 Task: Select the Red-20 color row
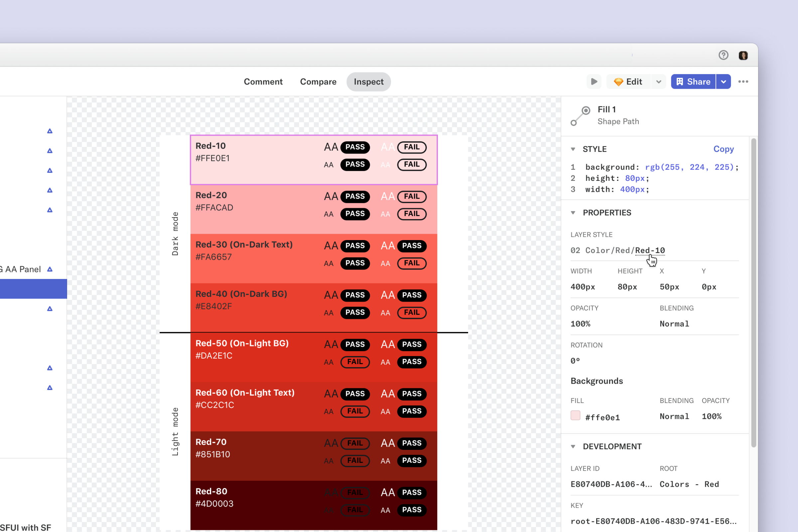pos(314,209)
